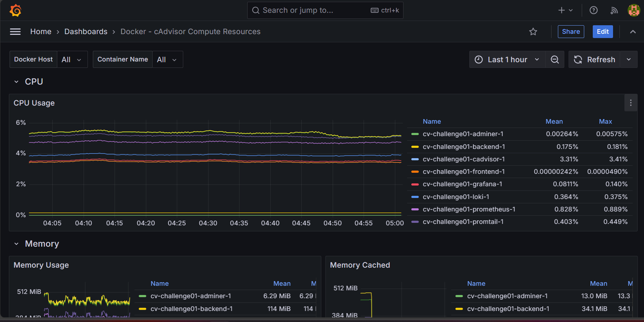This screenshot has height=322, width=644.
Task: Click the Edit button
Action: pyautogui.click(x=603, y=32)
